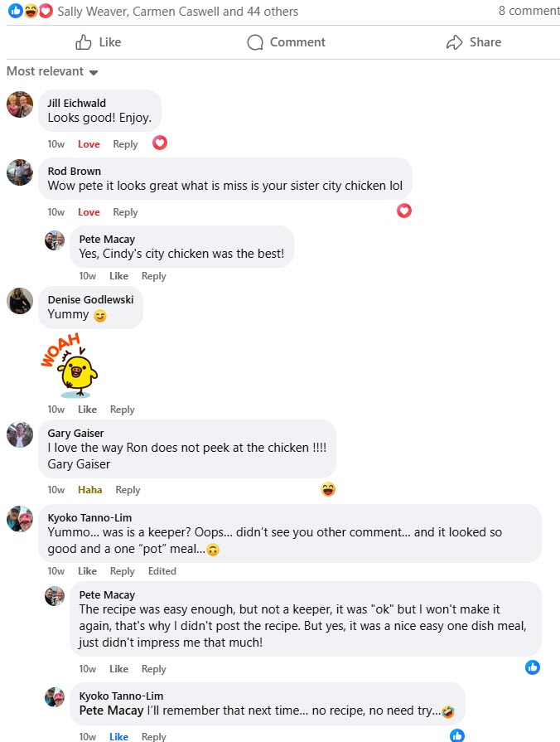
Task: Click the haha emoji on Gary Gaiser's comment
Action: point(328,489)
